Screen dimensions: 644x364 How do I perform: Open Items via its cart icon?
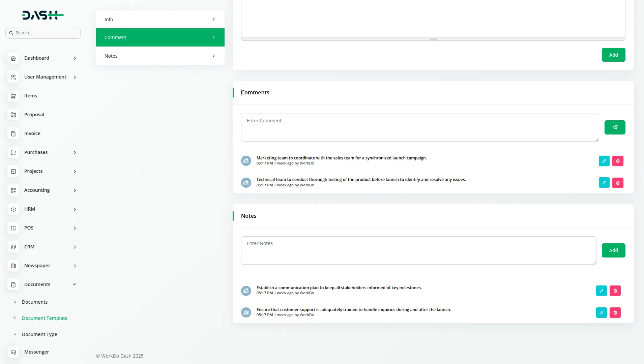(x=13, y=96)
